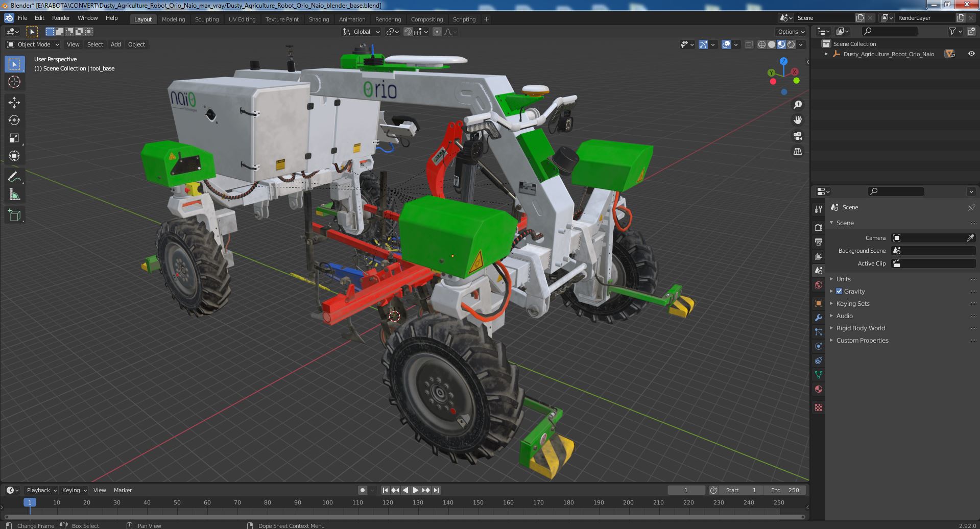Open the Object properties tab
The image size is (980, 529).
click(x=819, y=303)
